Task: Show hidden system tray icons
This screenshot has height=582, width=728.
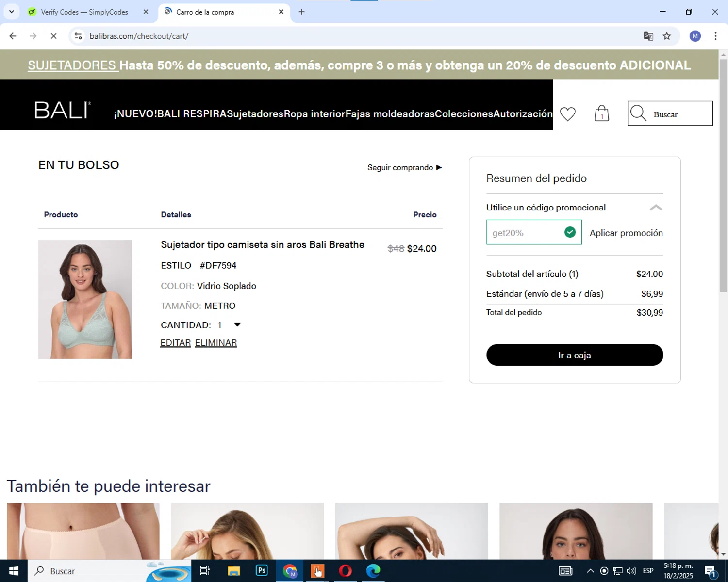Action: pos(590,571)
